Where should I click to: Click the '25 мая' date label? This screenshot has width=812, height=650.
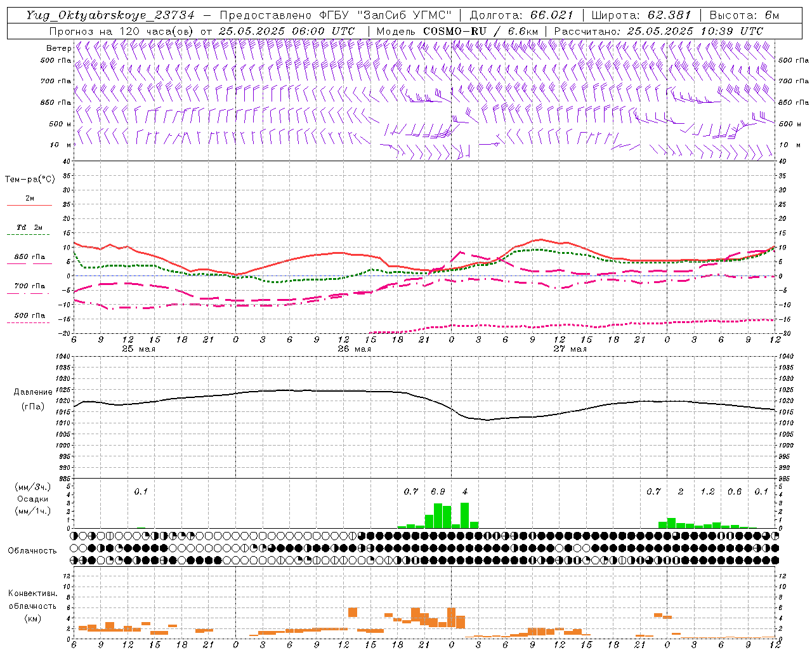[138, 349]
